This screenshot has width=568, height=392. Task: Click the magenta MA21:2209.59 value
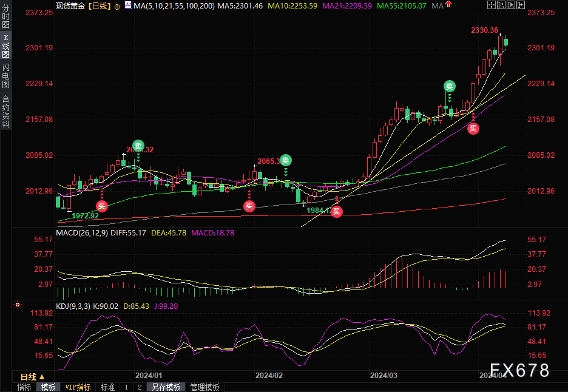pyautogui.click(x=347, y=6)
